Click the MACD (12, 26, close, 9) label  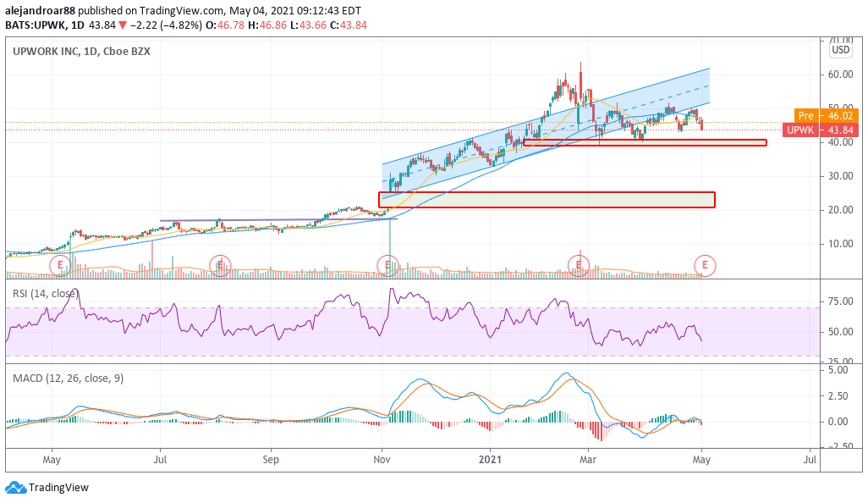coord(68,379)
